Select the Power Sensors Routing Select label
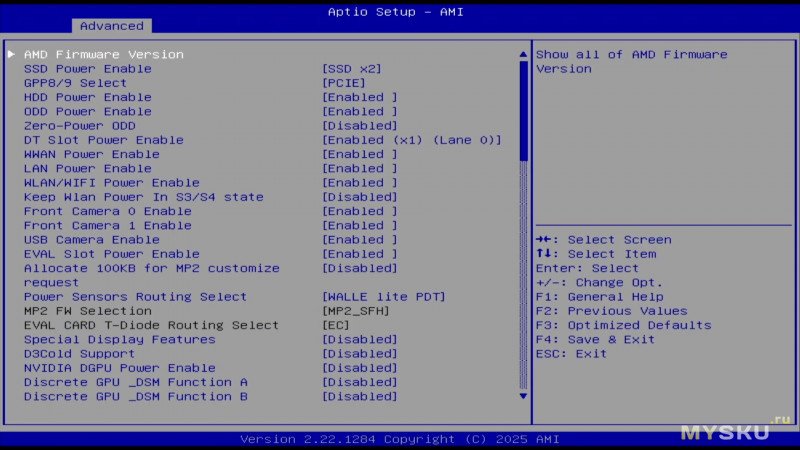The image size is (800, 450). click(135, 297)
